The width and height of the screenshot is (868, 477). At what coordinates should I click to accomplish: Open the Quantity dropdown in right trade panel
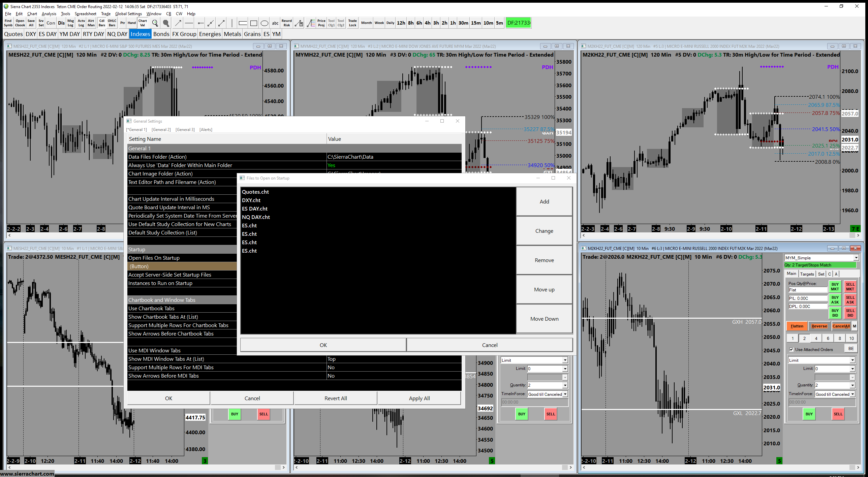(x=852, y=385)
